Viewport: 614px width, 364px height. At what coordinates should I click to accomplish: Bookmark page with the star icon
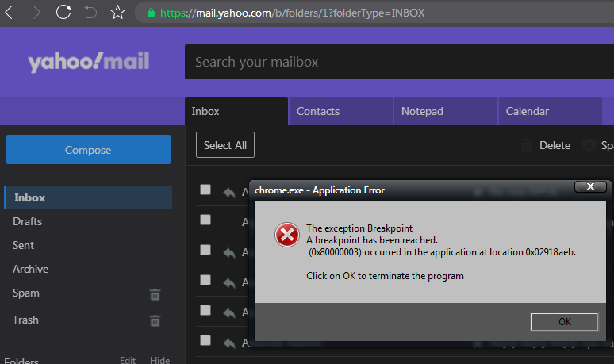[x=117, y=13]
